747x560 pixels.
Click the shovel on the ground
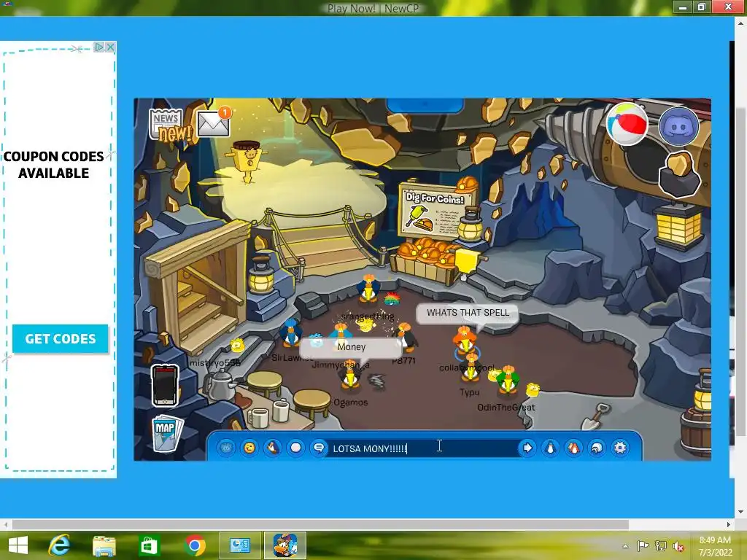597,416
